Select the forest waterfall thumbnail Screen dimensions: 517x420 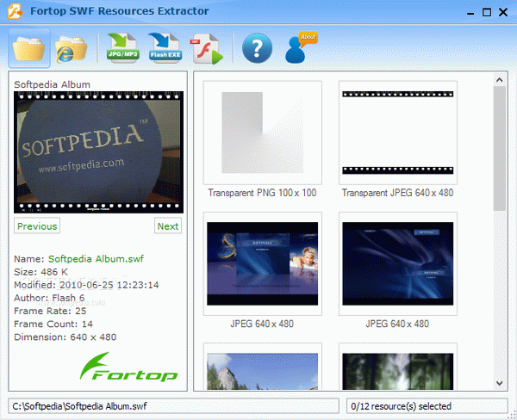(x=398, y=367)
